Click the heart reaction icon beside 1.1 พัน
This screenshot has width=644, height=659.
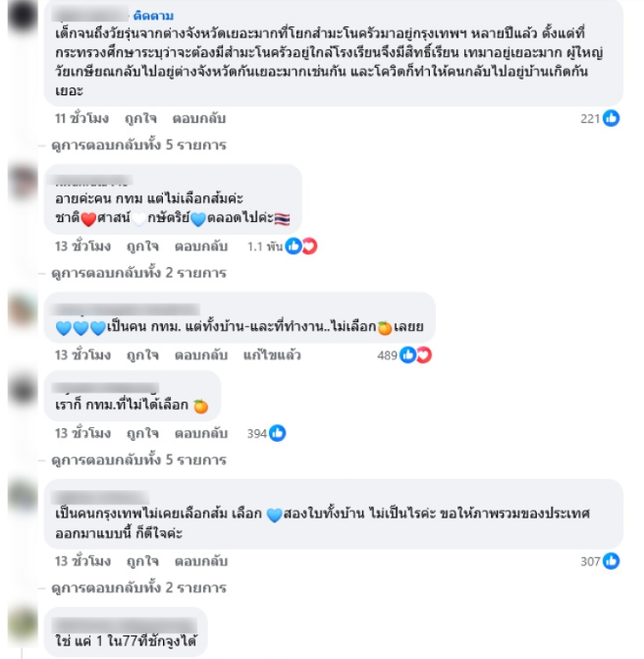pos(309,246)
